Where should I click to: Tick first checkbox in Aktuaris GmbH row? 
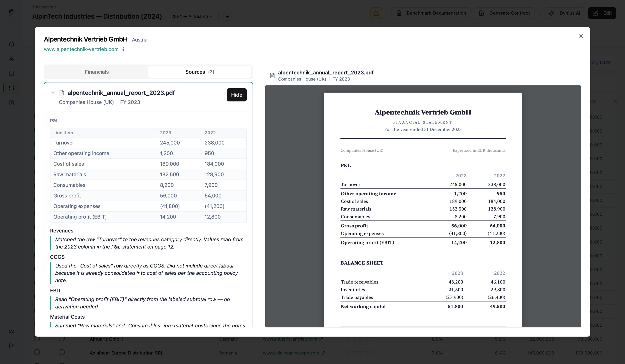click(x=37, y=338)
